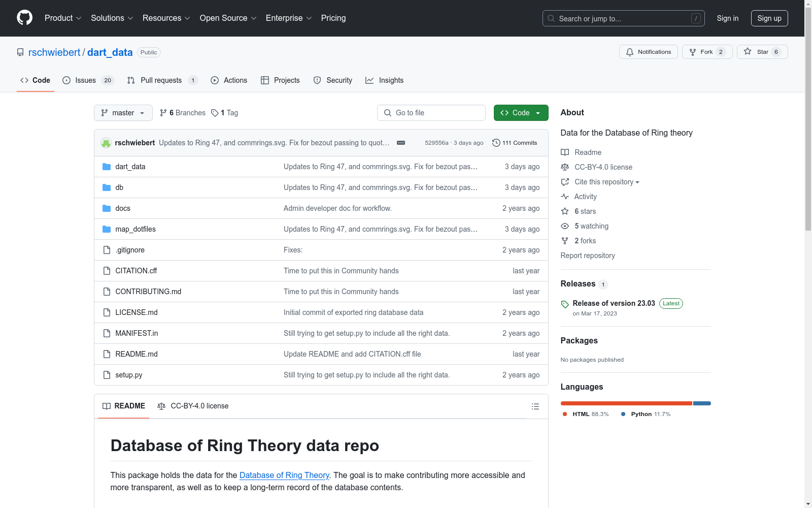Expand the Open Source menu

228,18
